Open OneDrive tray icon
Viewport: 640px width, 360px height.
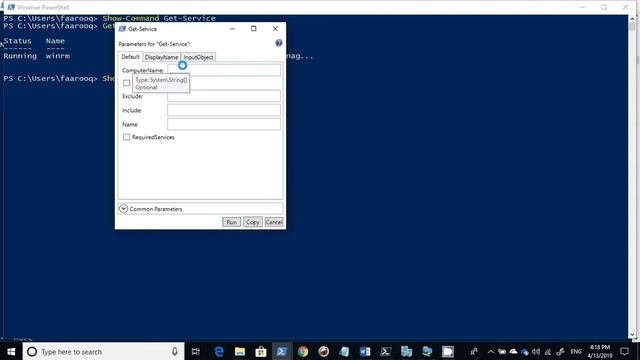[513, 351]
